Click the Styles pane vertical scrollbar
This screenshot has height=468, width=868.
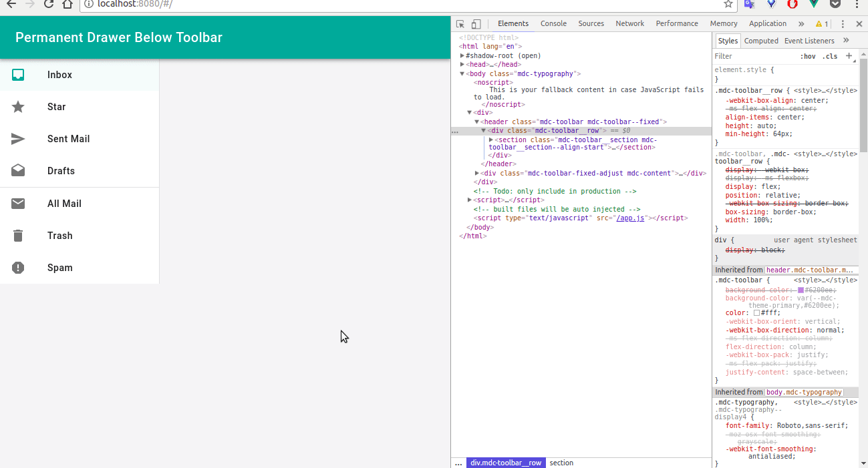(x=863, y=107)
